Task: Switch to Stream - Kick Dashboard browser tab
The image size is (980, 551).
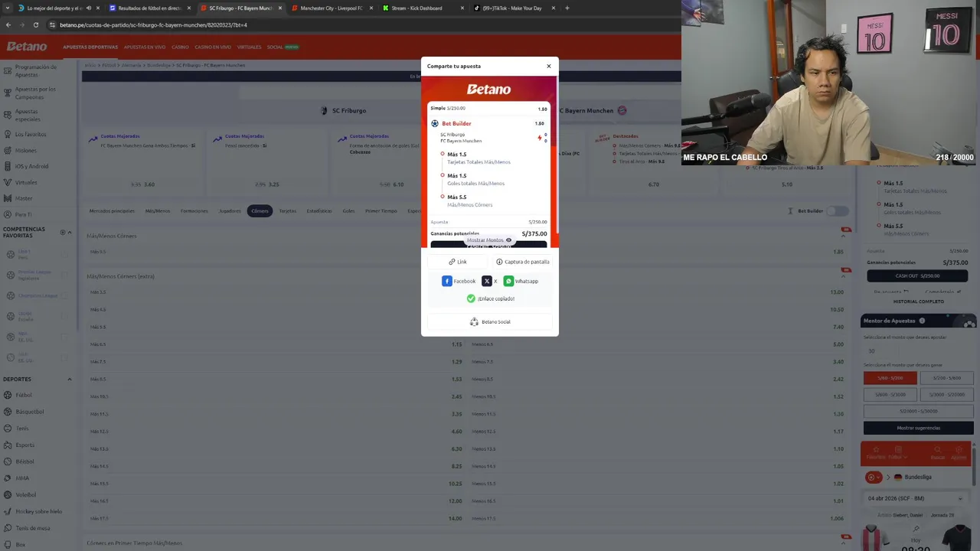Action: coord(422,8)
